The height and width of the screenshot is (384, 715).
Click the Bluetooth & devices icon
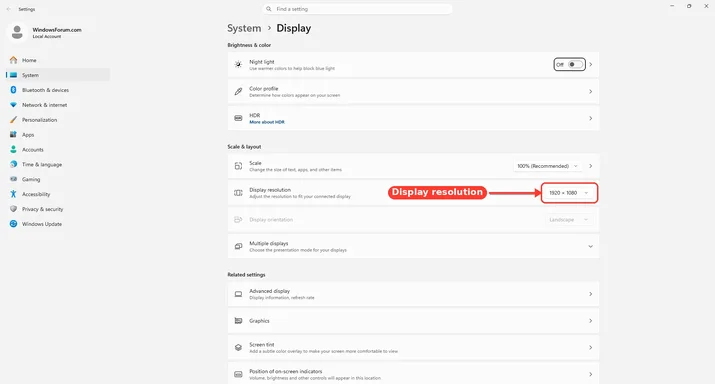tap(13, 90)
